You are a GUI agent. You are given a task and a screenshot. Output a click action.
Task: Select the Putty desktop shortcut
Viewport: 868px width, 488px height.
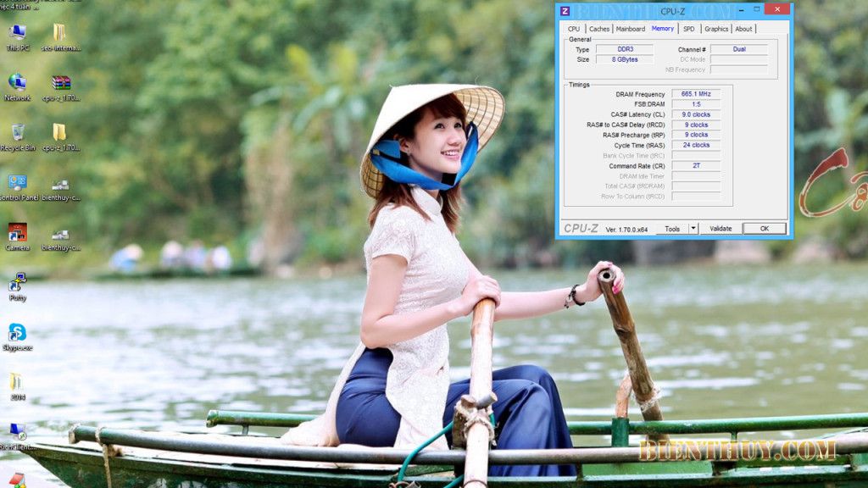point(17,286)
